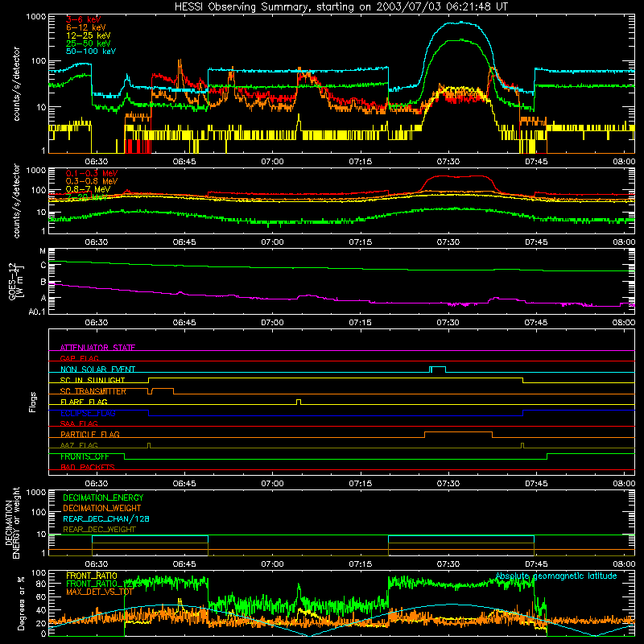Select the 3-6 keV legend label
This screenshot has height=644, width=644.
[x=84, y=19]
